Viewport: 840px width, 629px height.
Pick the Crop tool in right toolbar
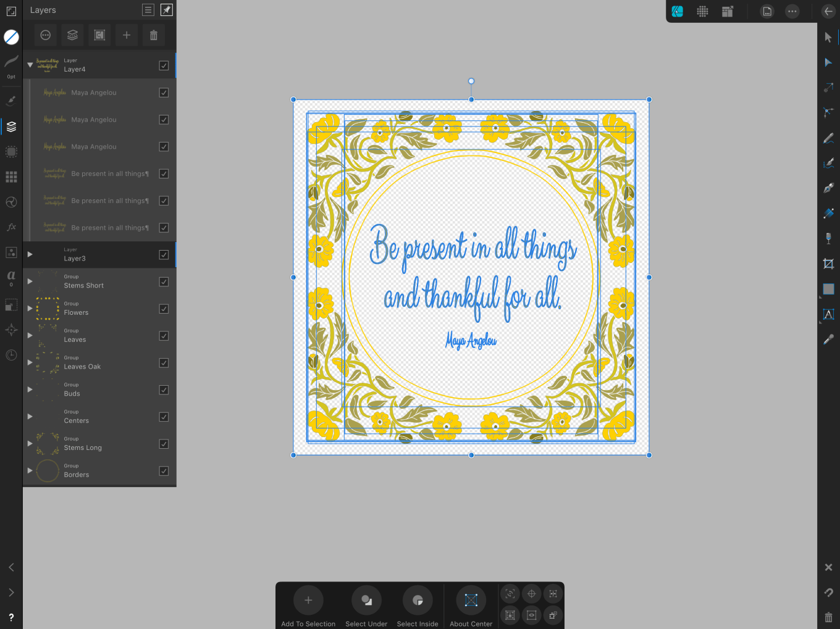828,264
